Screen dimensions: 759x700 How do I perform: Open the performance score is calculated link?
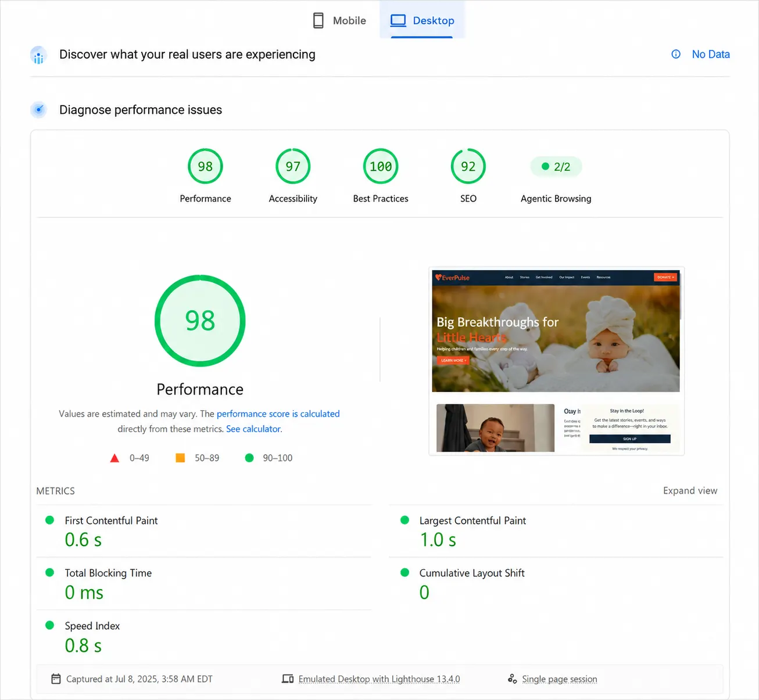[x=278, y=414]
